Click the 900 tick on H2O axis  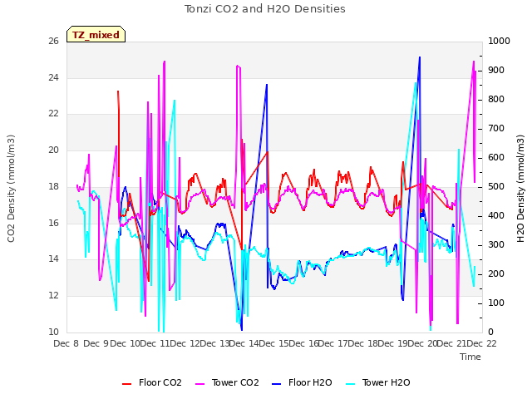[x=496, y=71]
